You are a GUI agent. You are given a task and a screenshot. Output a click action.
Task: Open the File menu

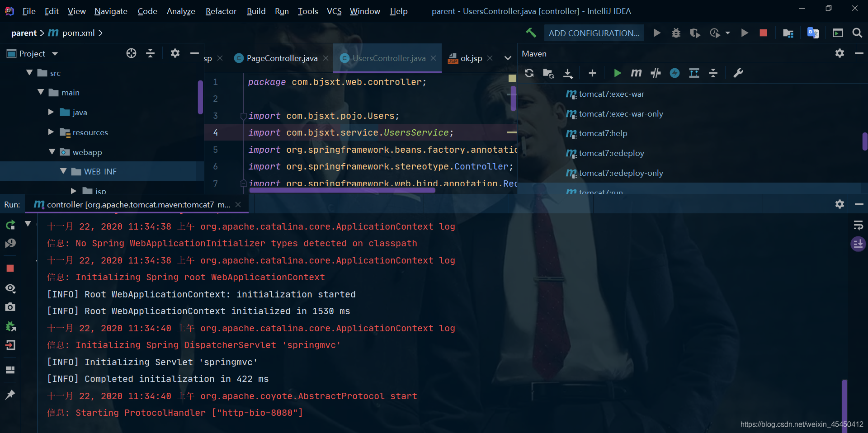pyautogui.click(x=29, y=11)
